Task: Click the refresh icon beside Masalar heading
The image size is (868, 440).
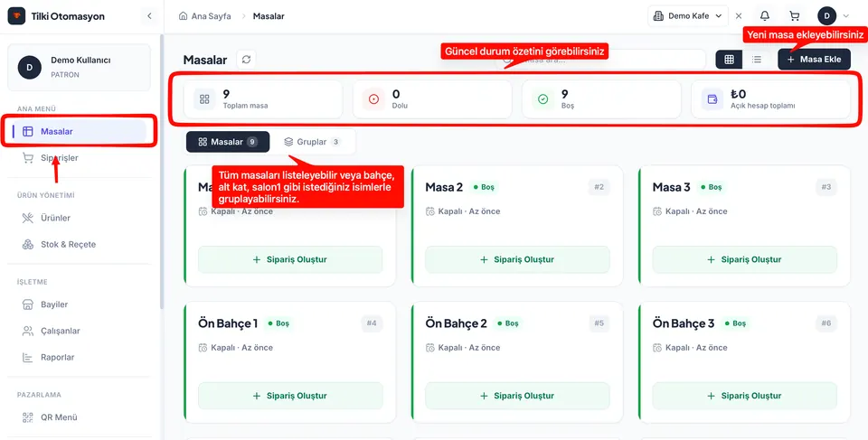Action: tap(246, 60)
